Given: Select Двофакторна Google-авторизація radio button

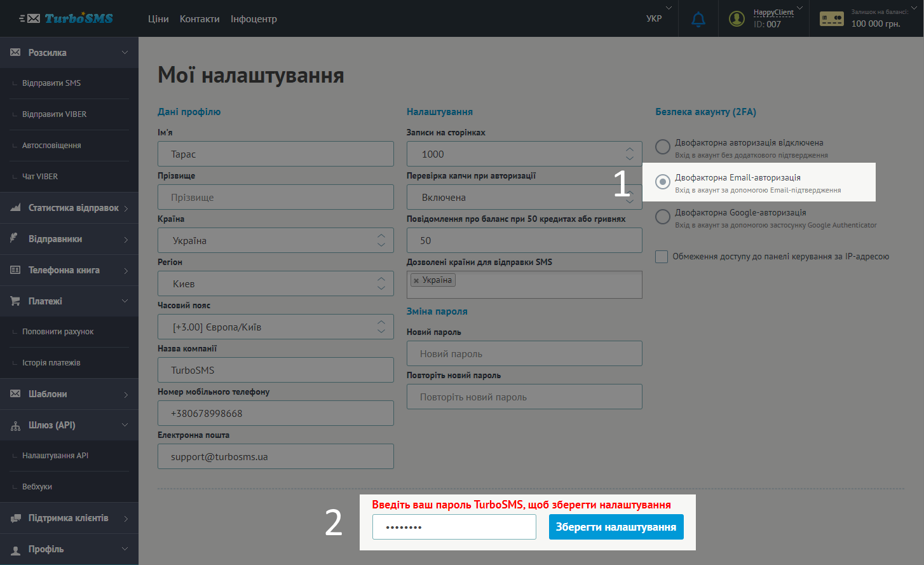Looking at the screenshot, I should pos(663,217).
